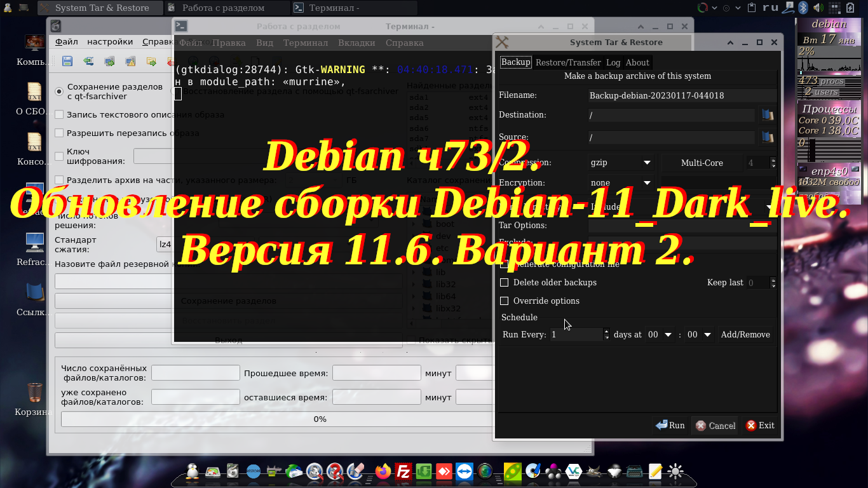This screenshot has height=488, width=868.
Task: Click the Bluetooth tray icon
Action: coord(803,8)
